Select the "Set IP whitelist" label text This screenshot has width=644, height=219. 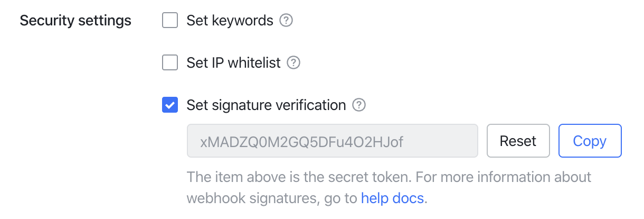(234, 63)
